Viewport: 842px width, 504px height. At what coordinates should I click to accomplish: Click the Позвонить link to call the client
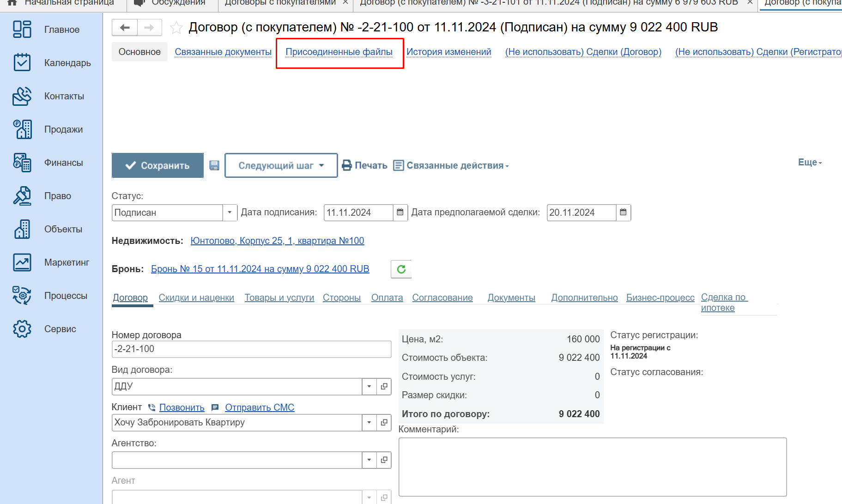coord(182,407)
